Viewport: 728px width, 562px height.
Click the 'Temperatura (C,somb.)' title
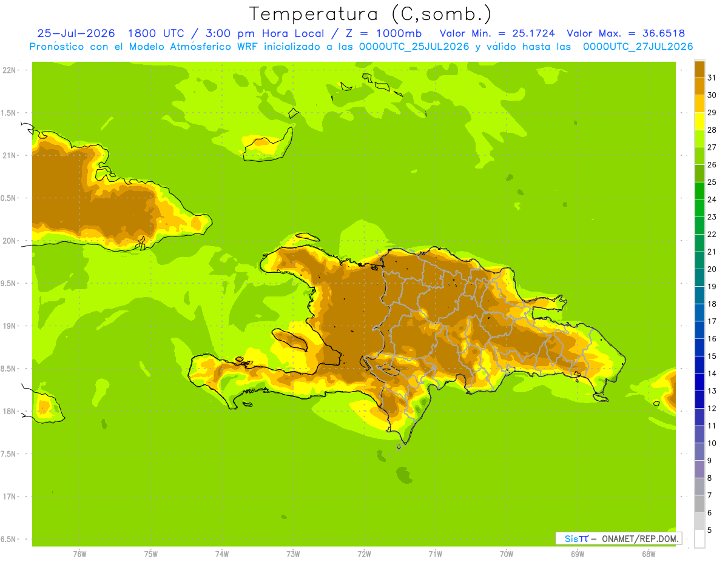tap(370, 15)
